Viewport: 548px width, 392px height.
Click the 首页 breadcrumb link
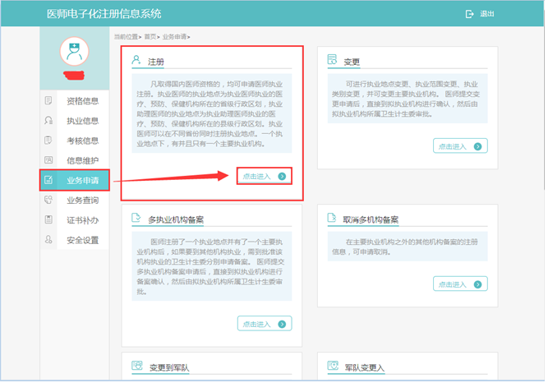(150, 37)
